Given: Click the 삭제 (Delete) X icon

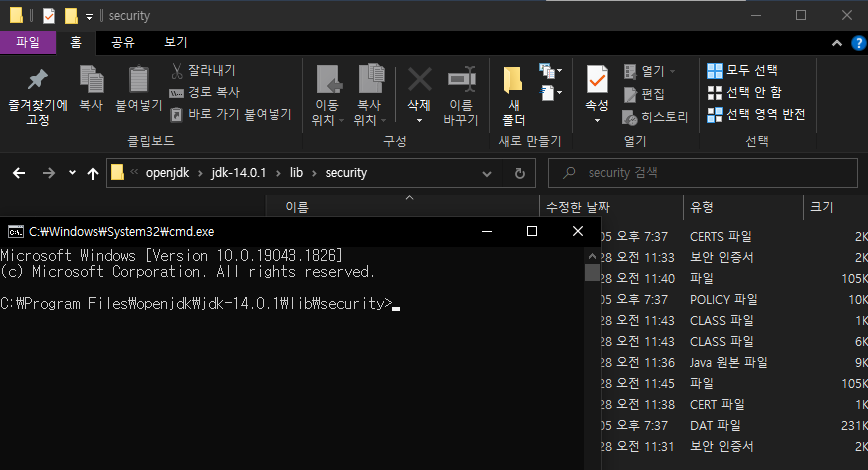Looking at the screenshot, I should click(x=419, y=80).
